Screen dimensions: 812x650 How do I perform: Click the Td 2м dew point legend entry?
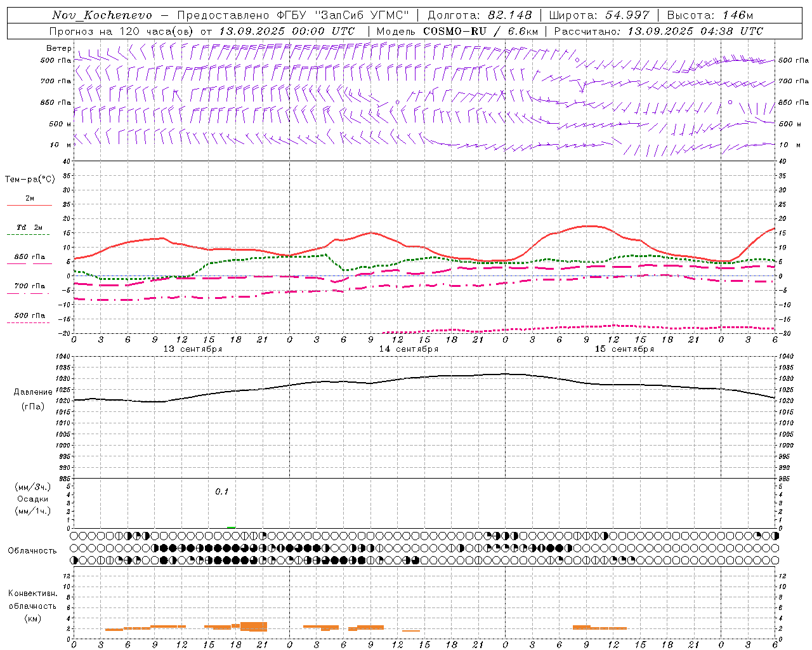30,227
